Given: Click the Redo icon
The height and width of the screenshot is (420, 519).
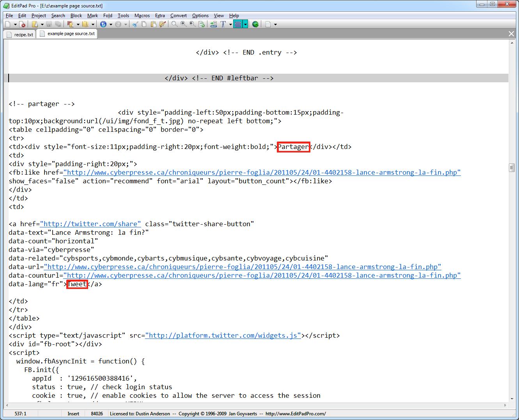Looking at the screenshot, I should coord(118,24).
